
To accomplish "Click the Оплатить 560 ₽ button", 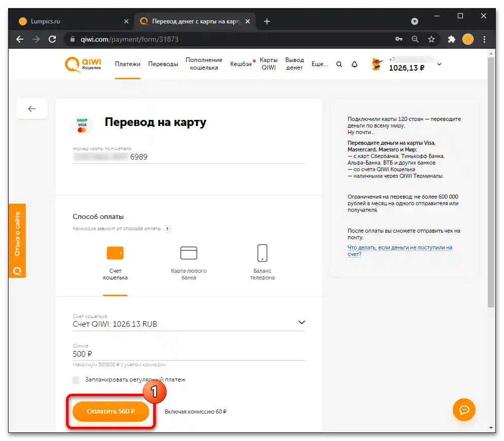I will [x=110, y=412].
